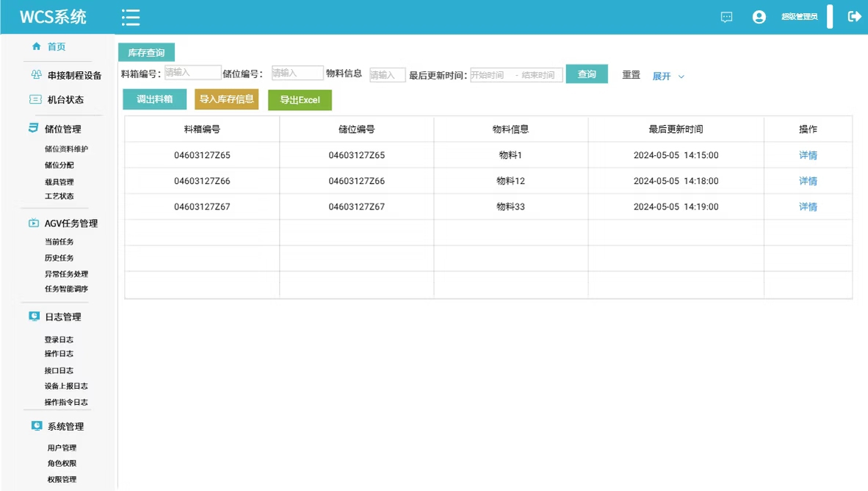Open the messages chat bubble icon
The image size is (868, 491).
click(x=726, y=17)
